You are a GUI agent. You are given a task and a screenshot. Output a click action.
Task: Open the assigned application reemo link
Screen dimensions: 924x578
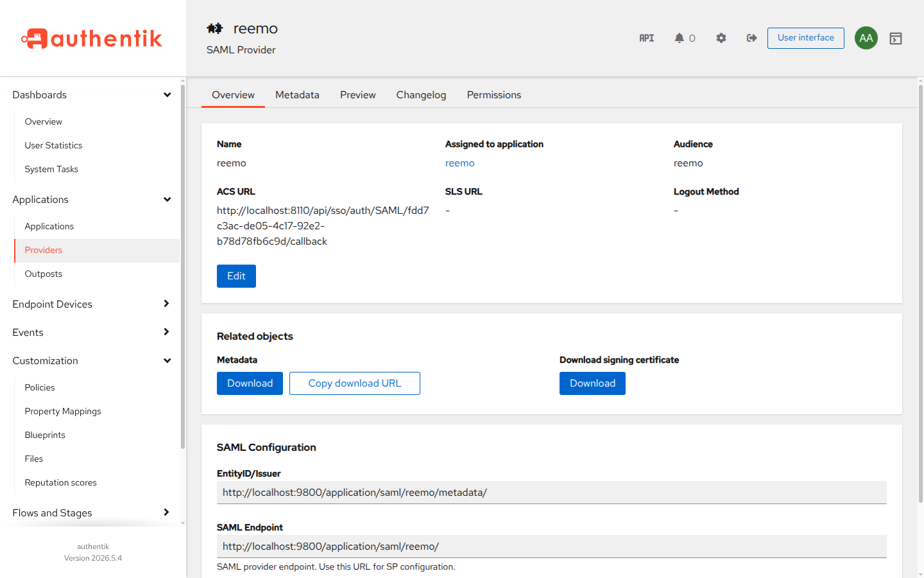coord(460,163)
